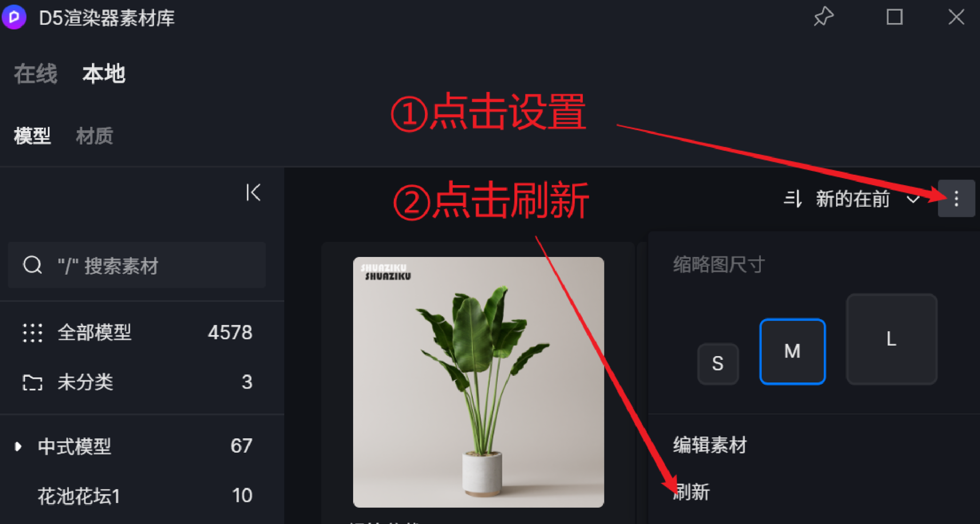Click the sort order icon beside 新的在前

[x=792, y=199]
